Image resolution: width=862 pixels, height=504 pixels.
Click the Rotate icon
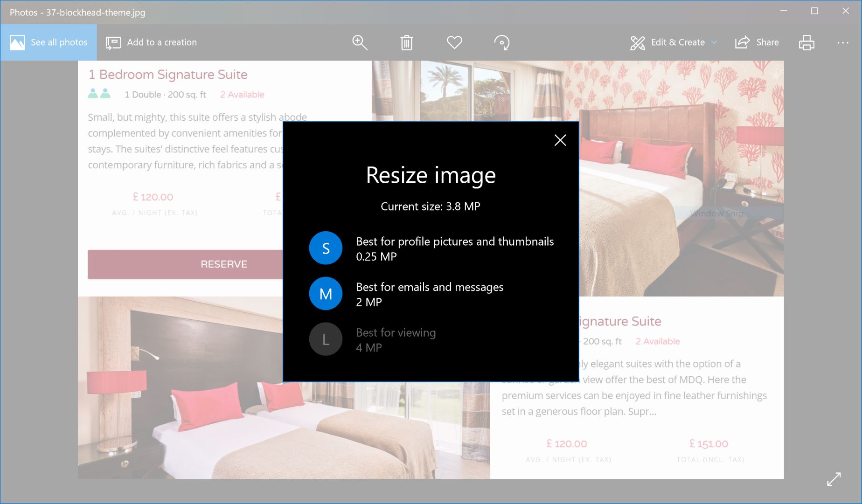coord(502,42)
